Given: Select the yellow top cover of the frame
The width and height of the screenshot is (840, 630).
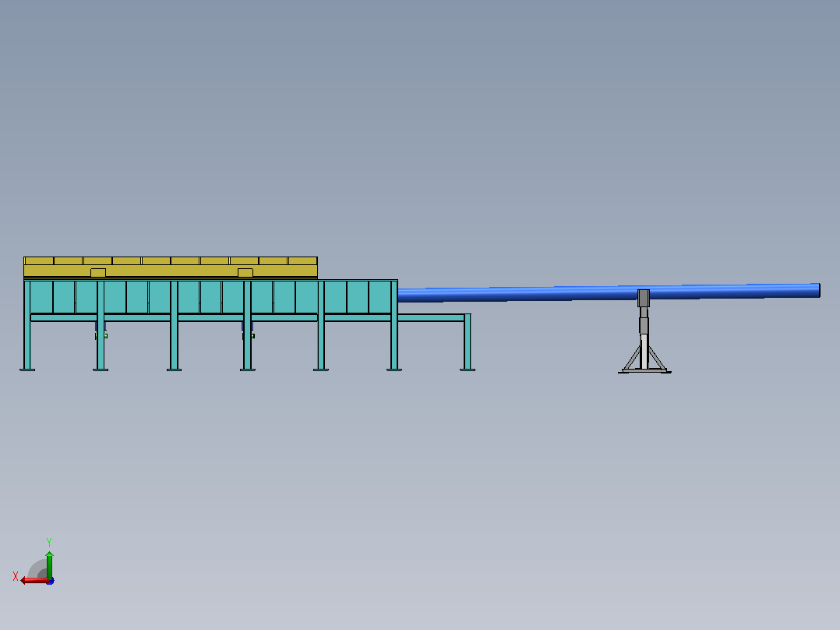Looking at the screenshot, I should [x=171, y=267].
